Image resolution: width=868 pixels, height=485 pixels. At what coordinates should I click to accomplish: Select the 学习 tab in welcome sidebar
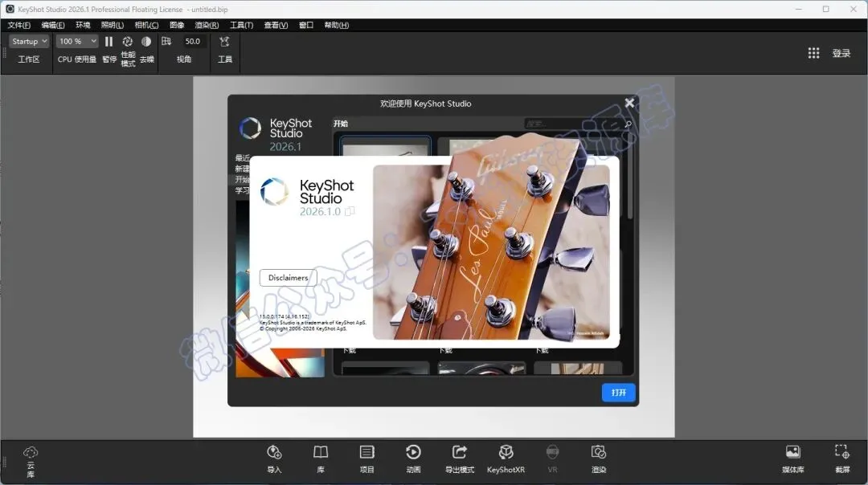coord(242,190)
